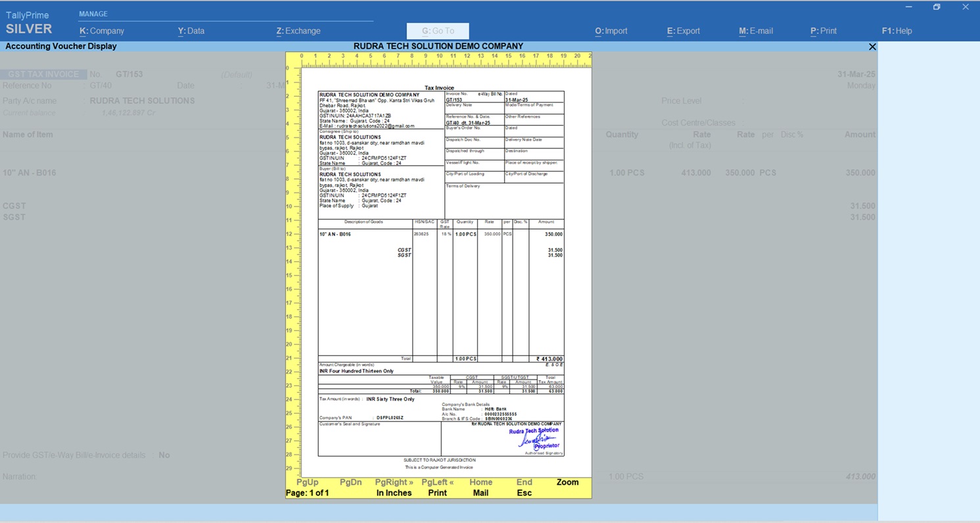The height and width of the screenshot is (523, 980).
Task: Go to previous page with PgUp
Action: click(308, 482)
